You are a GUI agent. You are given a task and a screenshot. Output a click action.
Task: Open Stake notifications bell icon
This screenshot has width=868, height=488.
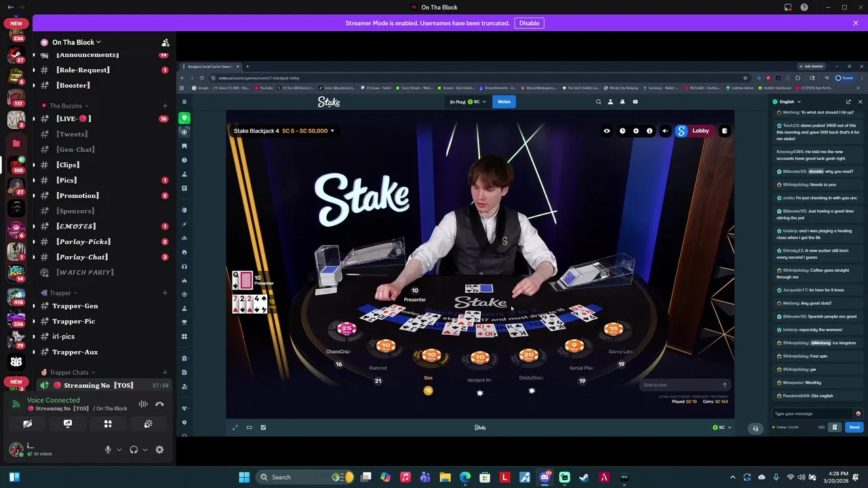tap(623, 102)
